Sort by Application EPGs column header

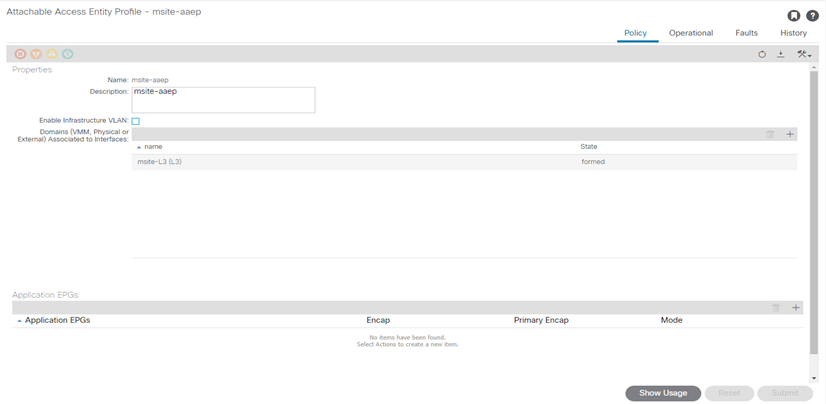[x=59, y=320]
